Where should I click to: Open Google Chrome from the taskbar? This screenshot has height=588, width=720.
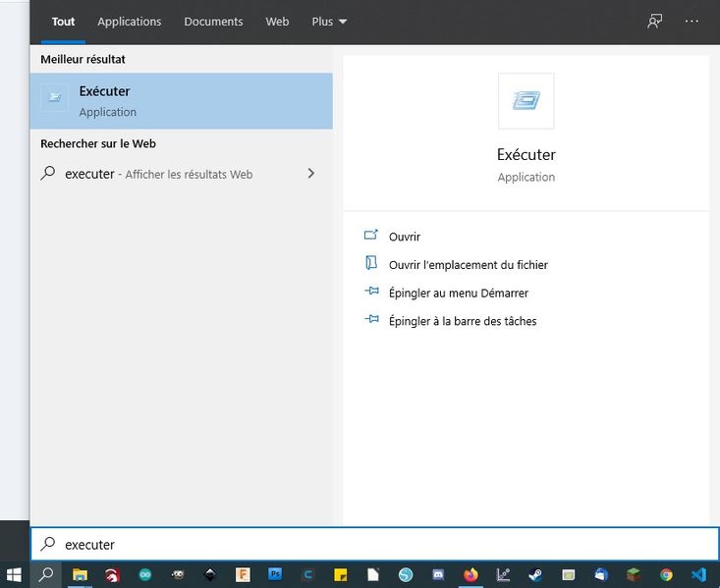pyautogui.click(x=666, y=574)
